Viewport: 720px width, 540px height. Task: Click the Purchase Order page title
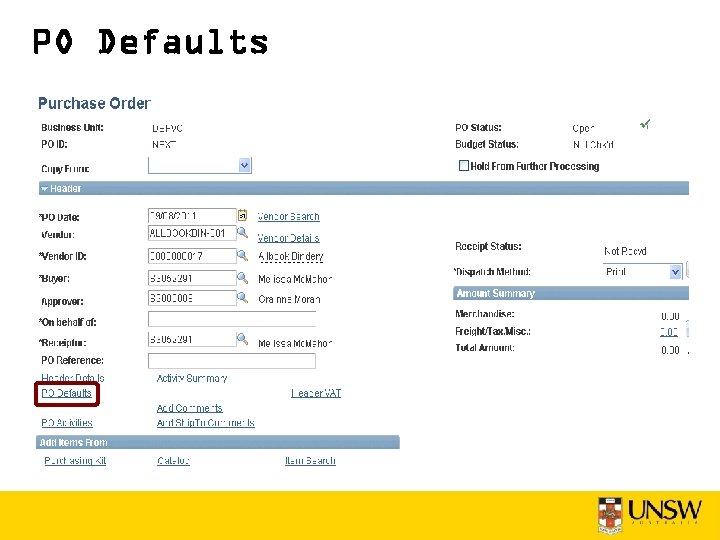pos(94,103)
